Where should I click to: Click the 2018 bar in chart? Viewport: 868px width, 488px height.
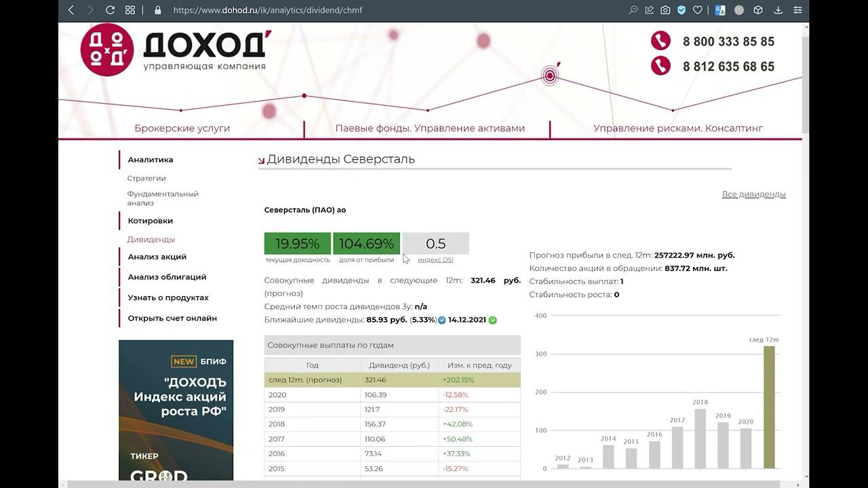tap(701, 439)
